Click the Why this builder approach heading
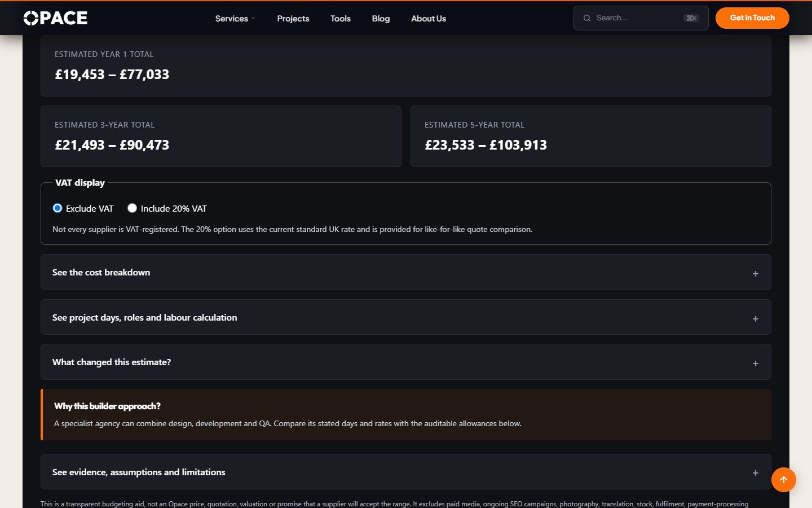This screenshot has height=508, width=812. coord(108,406)
